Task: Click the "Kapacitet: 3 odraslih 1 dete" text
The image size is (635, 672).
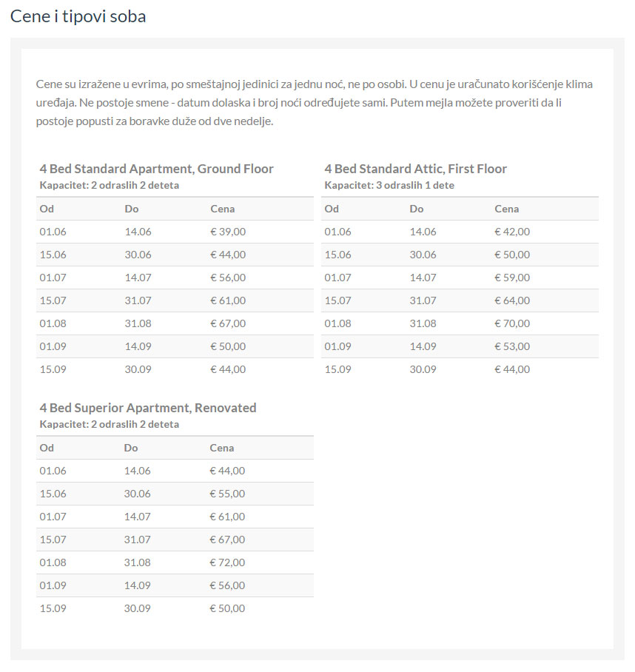Action: point(389,185)
